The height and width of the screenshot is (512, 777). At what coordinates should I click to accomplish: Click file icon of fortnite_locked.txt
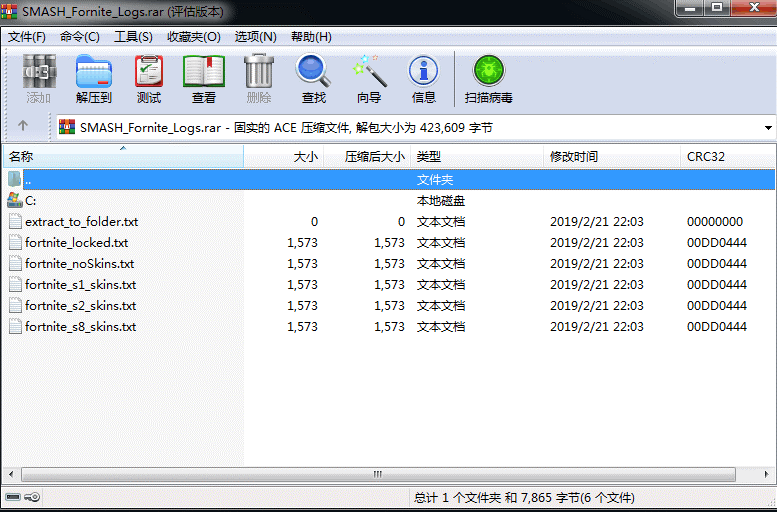coord(15,242)
